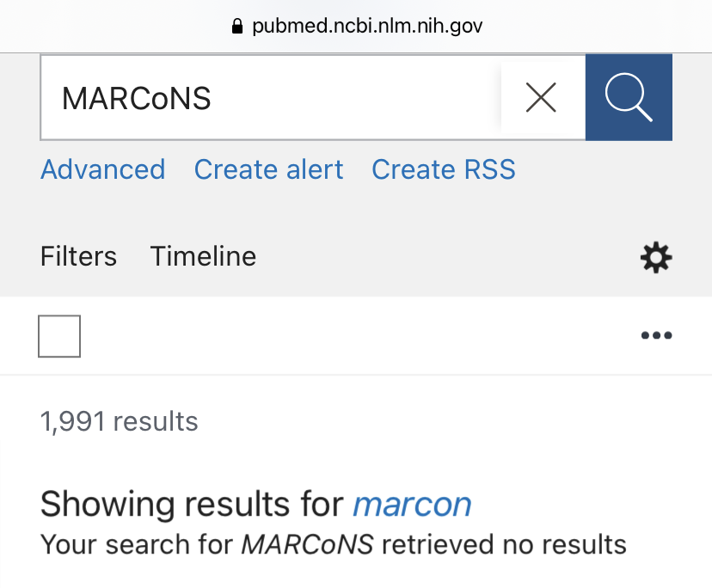
Task: Click the 'retrieved no results' message
Action: [504, 544]
